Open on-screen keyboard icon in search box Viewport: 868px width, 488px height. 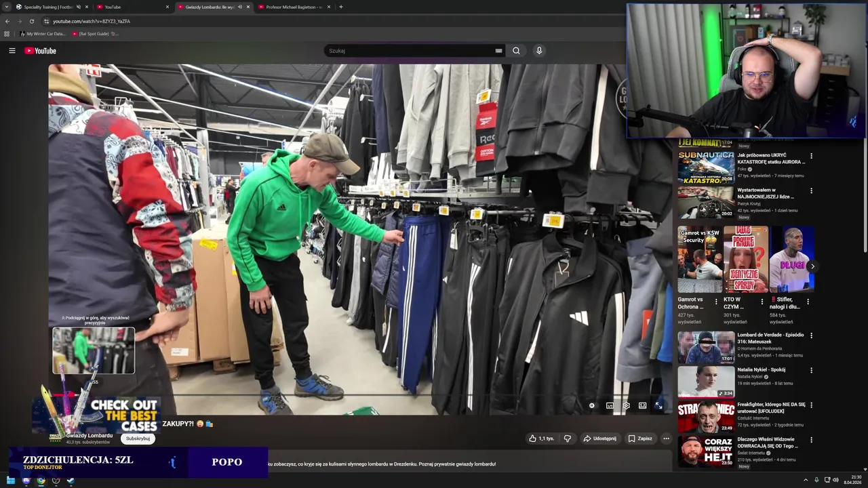pos(498,51)
